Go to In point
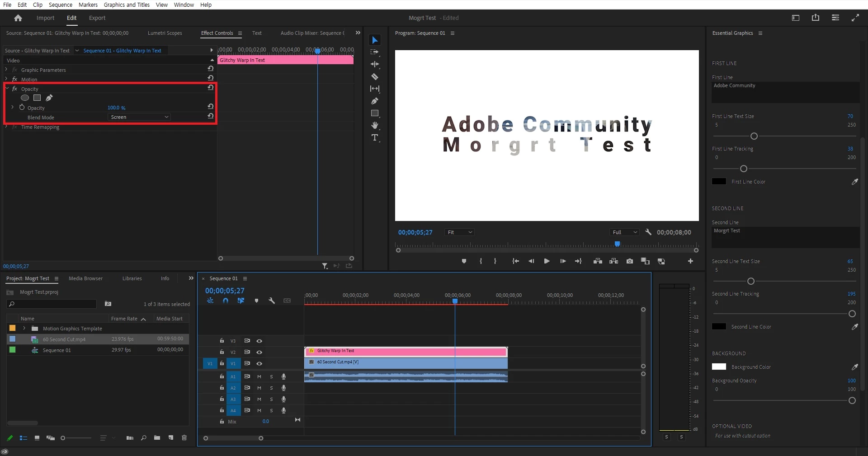 [515, 261]
